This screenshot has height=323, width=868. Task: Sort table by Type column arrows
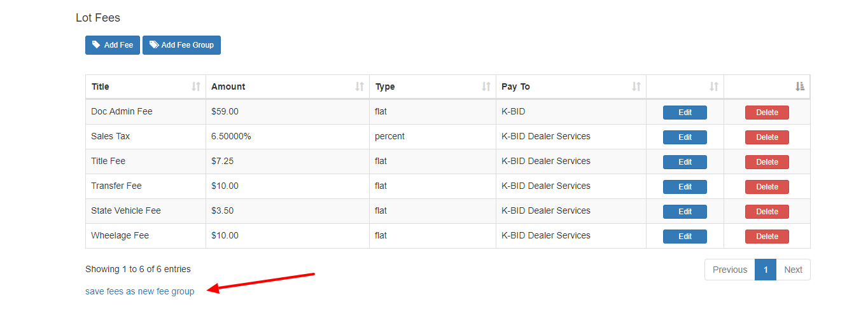pyautogui.click(x=486, y=86)
